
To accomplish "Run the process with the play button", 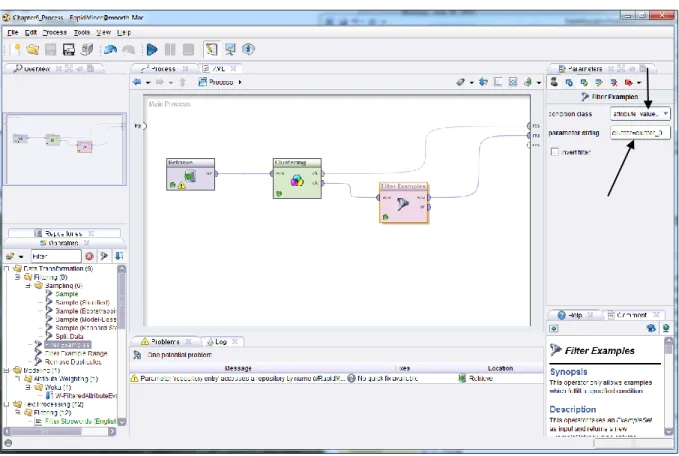I will [x=152, y=49].
